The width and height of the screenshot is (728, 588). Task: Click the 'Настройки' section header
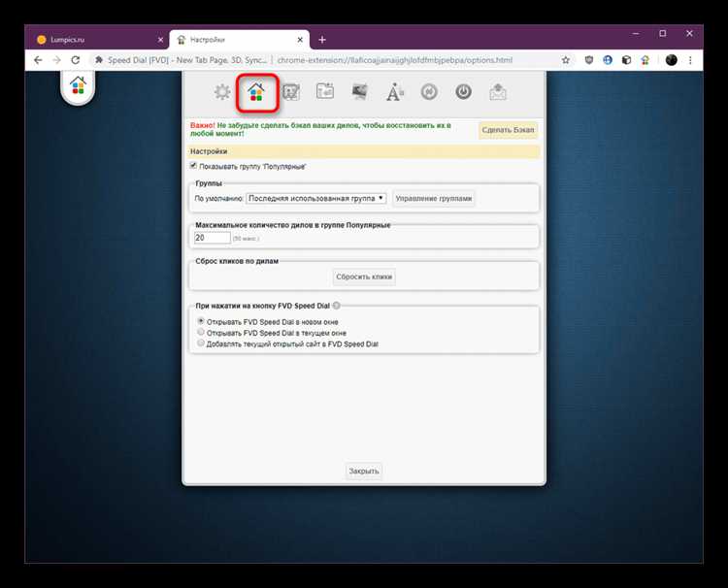pos(364,151)
